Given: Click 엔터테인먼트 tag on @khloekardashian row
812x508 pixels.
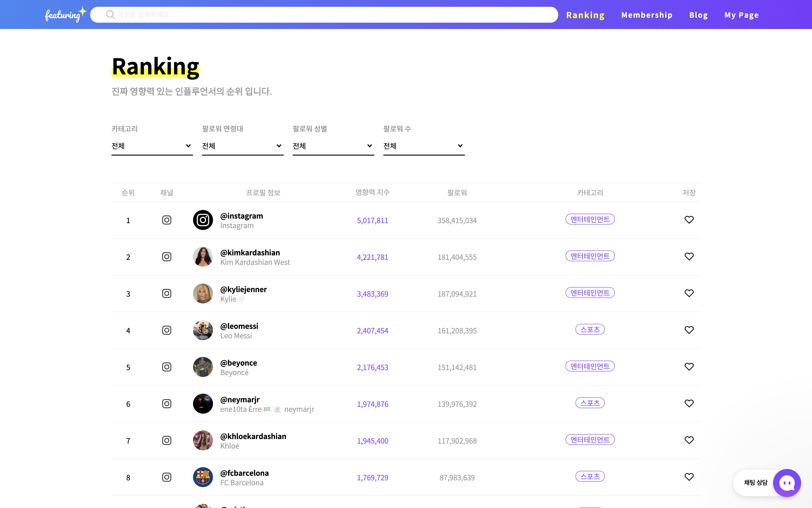Looking at the screenshot, I should pyautogui.click(x=590, y=440).
